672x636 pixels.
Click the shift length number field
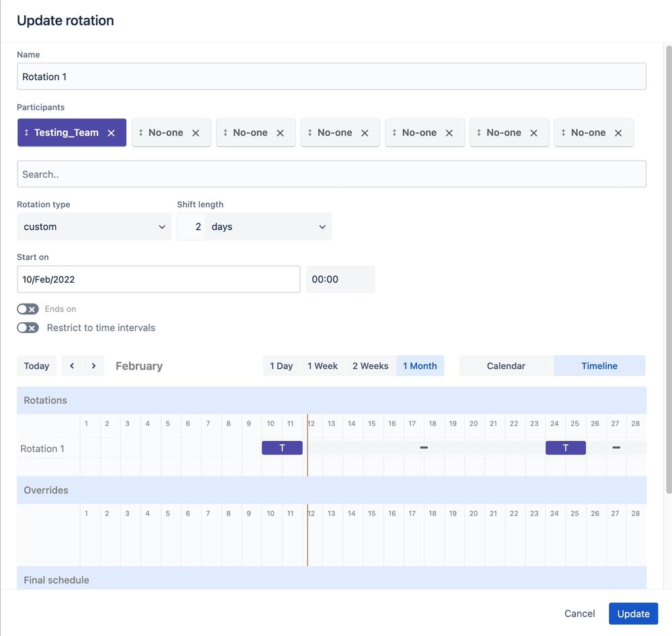click(192, 226)
